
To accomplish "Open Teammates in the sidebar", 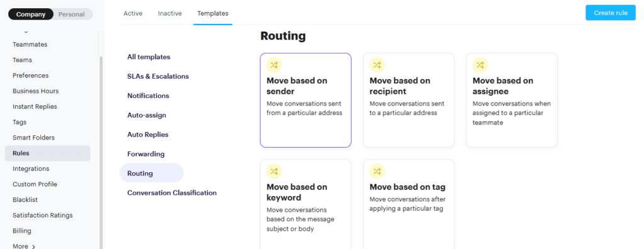I will point(30,44).
